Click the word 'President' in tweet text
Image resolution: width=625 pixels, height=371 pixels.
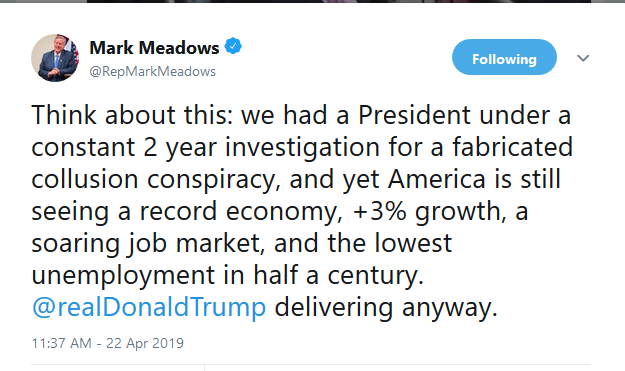click(x=415, y=115)
